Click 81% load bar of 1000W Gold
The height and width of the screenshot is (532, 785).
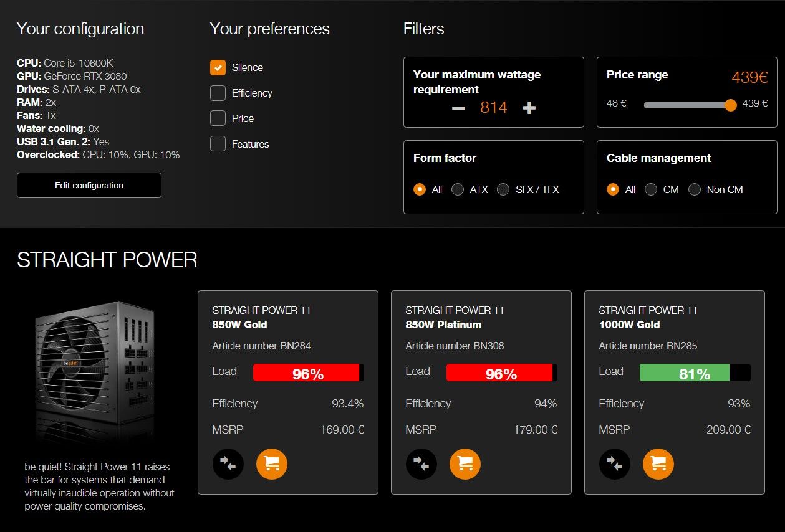coord(695,373)
